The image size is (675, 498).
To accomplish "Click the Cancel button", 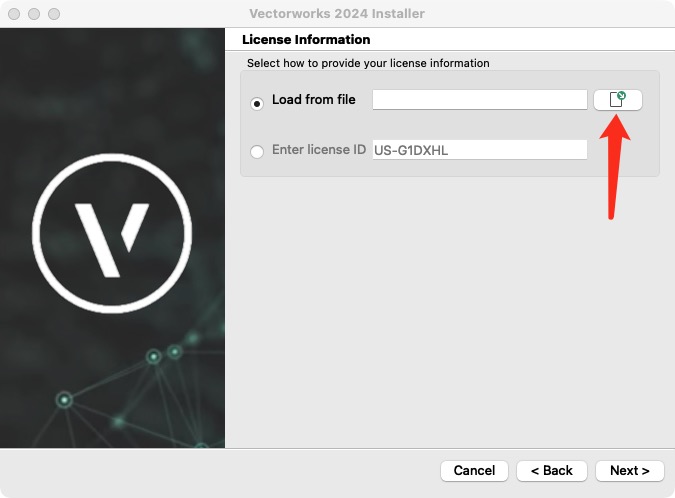I will point(474,470).
